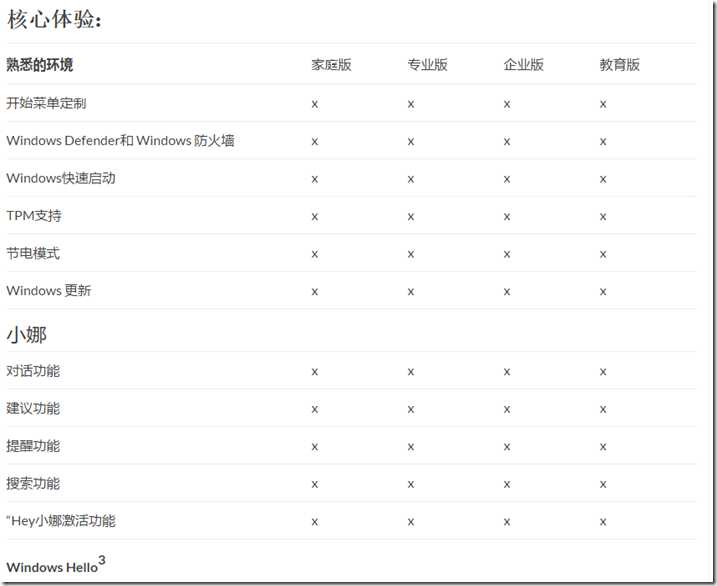Click the Windows快速启动 row label
The height and width of the screenshot is (586, 717).
(x=61, y=178)
